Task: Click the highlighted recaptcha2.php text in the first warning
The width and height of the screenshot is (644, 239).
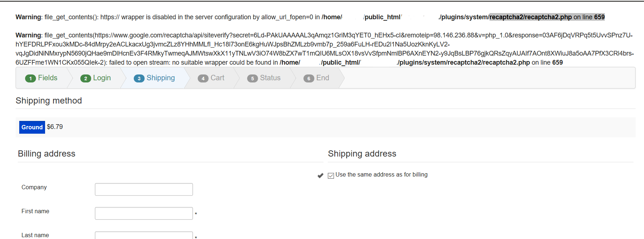Action: point(530,17)
